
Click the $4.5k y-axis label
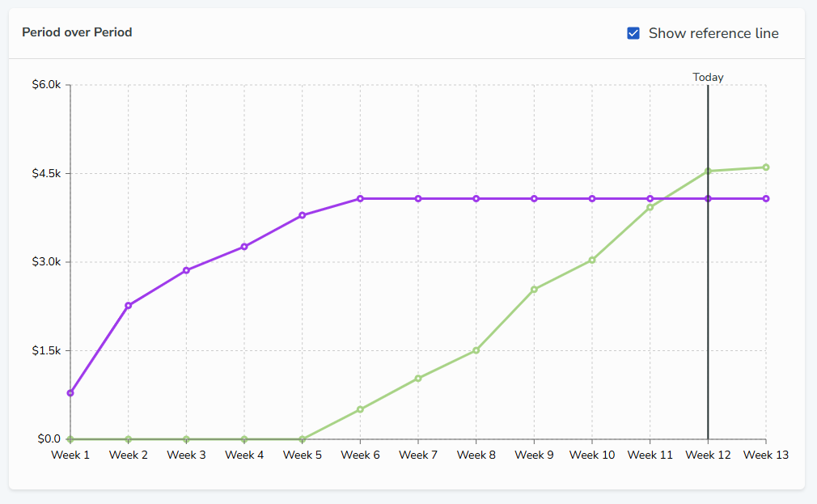click(x=46, y=174)
